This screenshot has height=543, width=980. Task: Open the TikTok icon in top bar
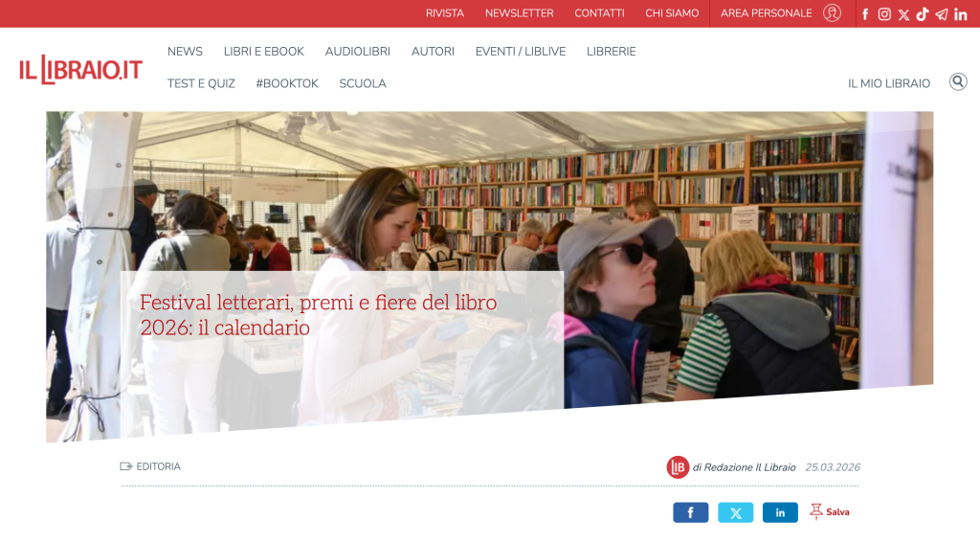(x=923, y=14)
